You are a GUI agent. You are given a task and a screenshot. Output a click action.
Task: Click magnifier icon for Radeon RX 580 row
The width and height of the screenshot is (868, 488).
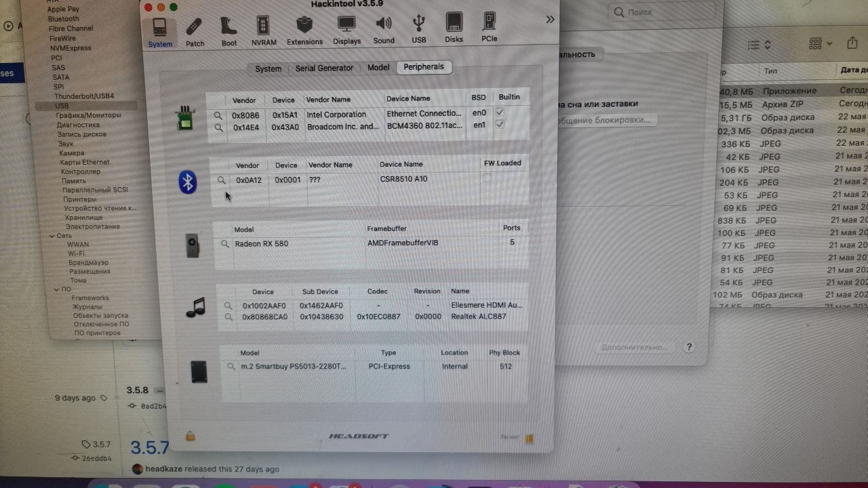tap(224, 244)
